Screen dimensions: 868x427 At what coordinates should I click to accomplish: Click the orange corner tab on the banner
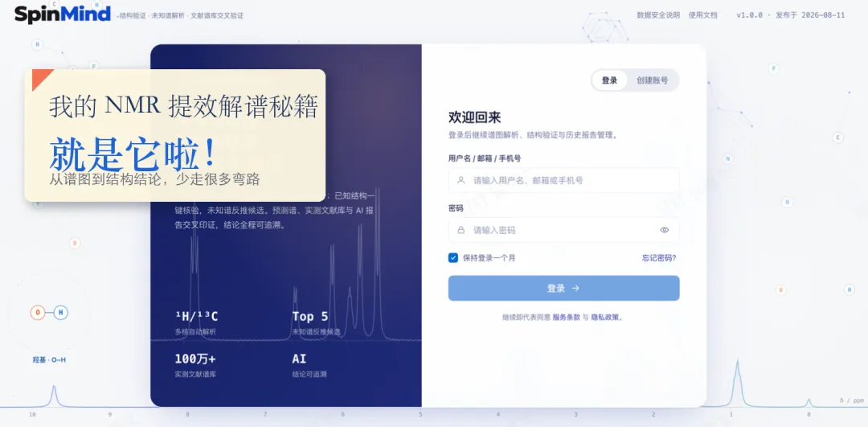coord(40,77)
